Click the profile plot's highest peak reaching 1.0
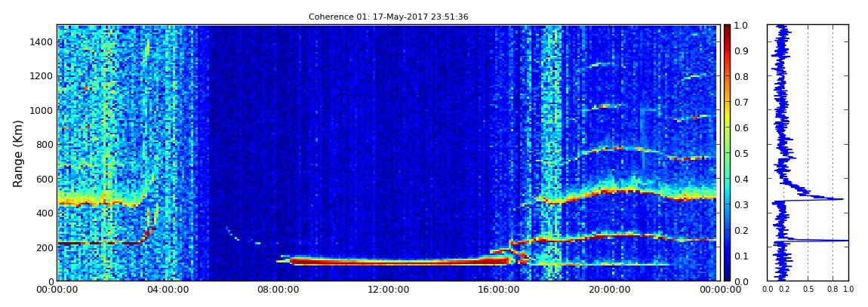 click(846, 240)
